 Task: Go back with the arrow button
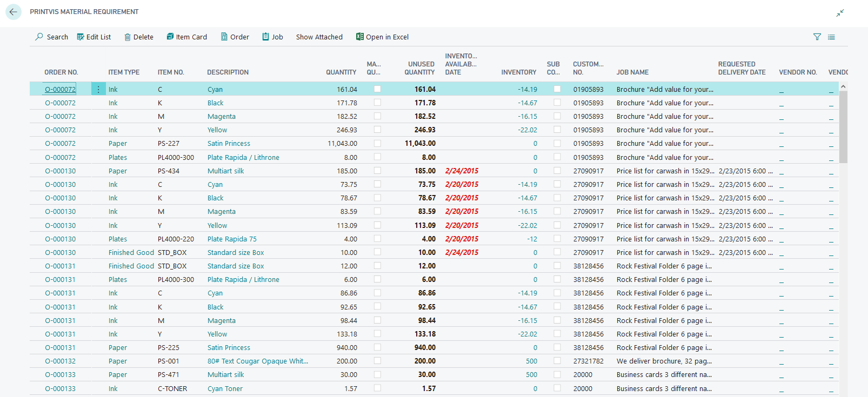click(13, 12)
